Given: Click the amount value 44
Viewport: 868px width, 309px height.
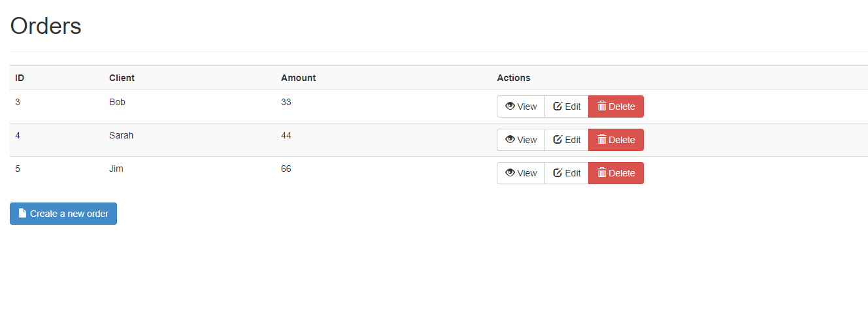Looking at the screenshot, I should tap(286, 136).
